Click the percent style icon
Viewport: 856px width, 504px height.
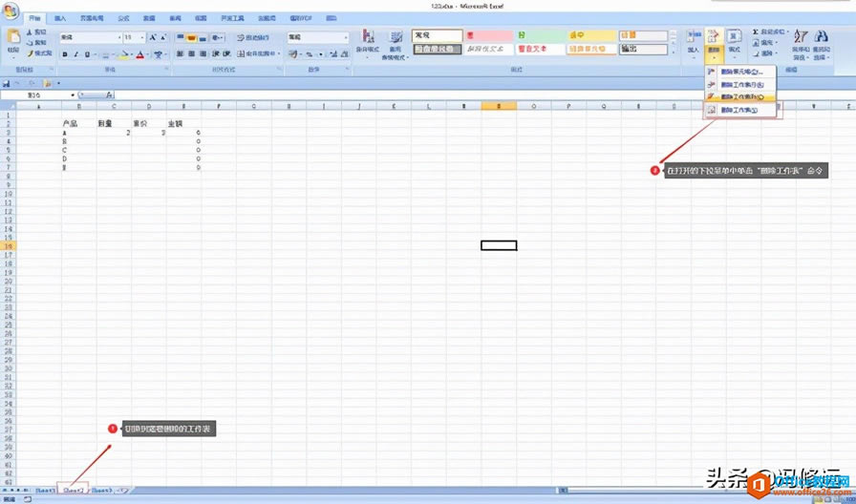[309, 54]
